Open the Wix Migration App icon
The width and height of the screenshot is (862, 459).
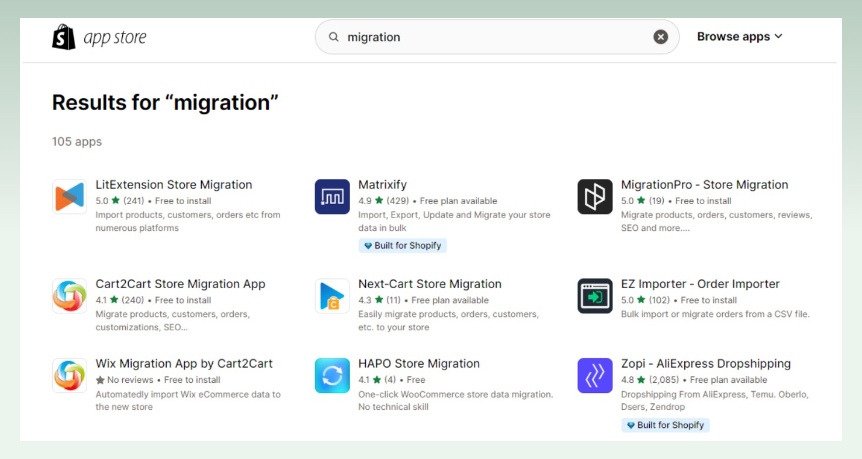[x=69, y=375]
